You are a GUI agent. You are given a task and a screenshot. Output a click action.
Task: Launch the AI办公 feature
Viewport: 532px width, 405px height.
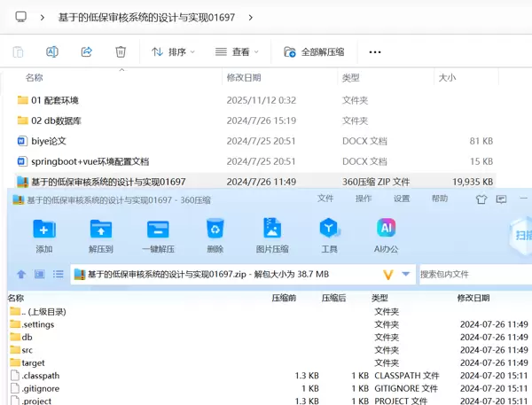(386, 231)
